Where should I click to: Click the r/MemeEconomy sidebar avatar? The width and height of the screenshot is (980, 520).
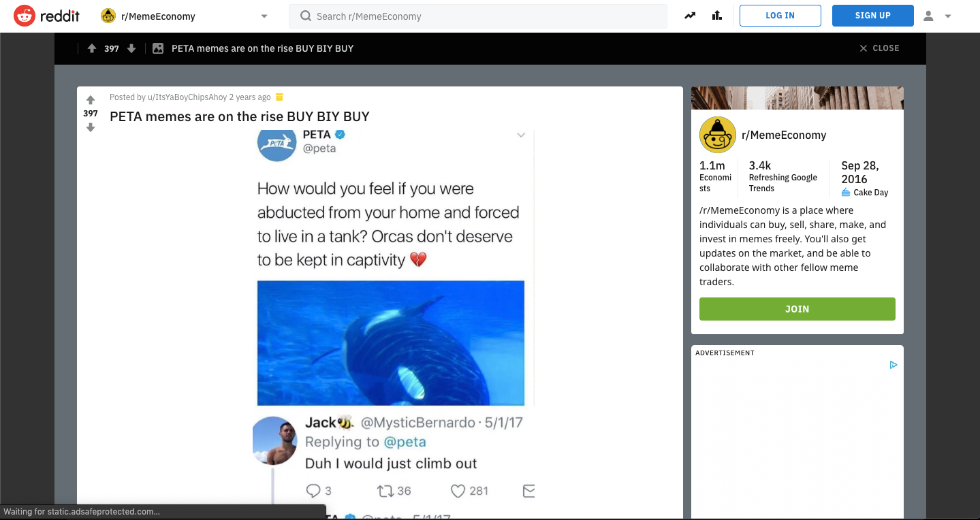(718, 135)
